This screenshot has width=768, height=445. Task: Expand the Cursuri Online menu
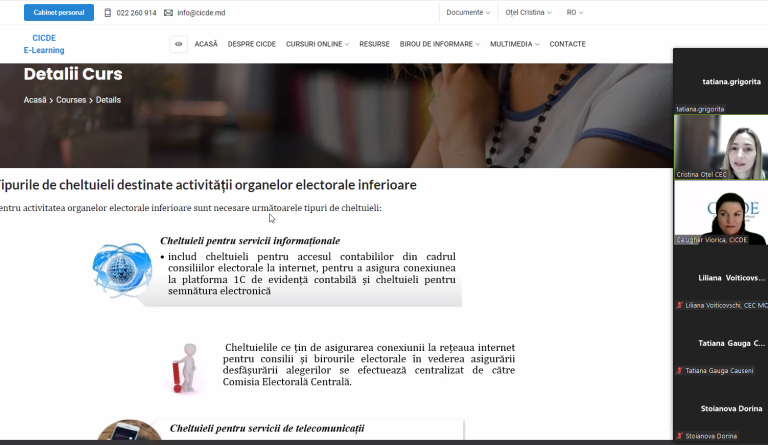(317, 44)
